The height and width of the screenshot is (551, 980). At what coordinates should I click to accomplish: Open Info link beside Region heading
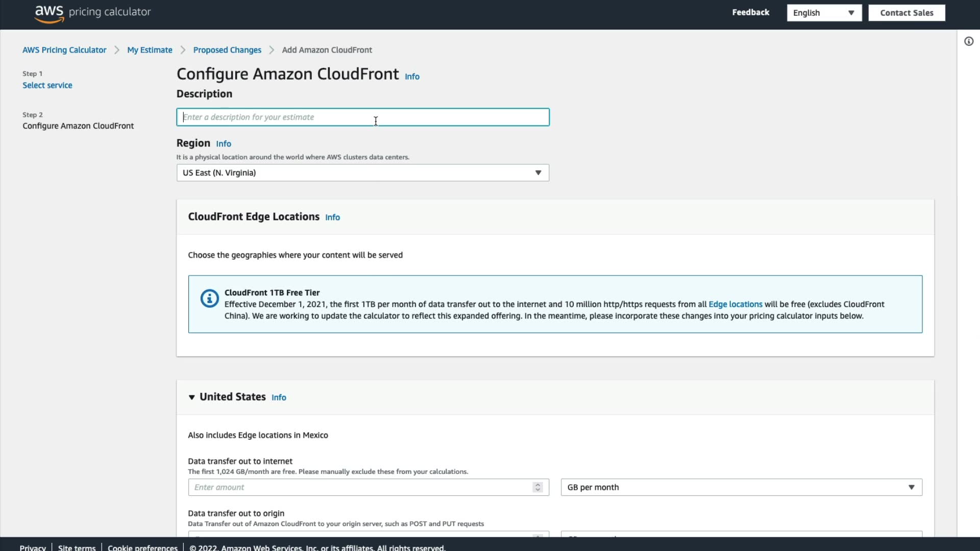(x=223, y=144)
